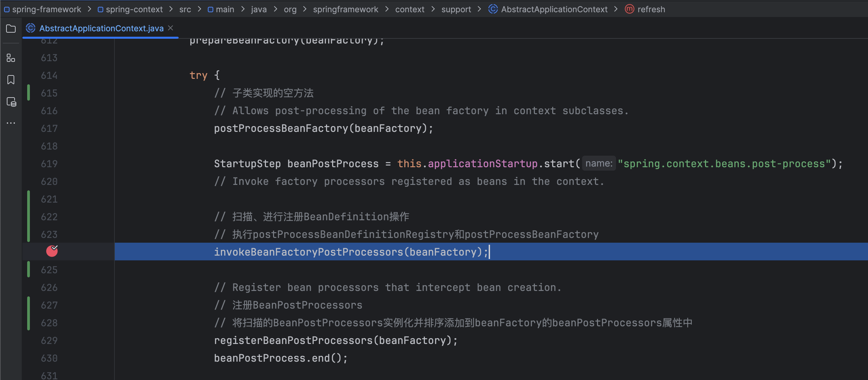This screenshot has width=868, height=380.
Task: Click the refresh method icon in breadcrumb
Action: (629, 9)
